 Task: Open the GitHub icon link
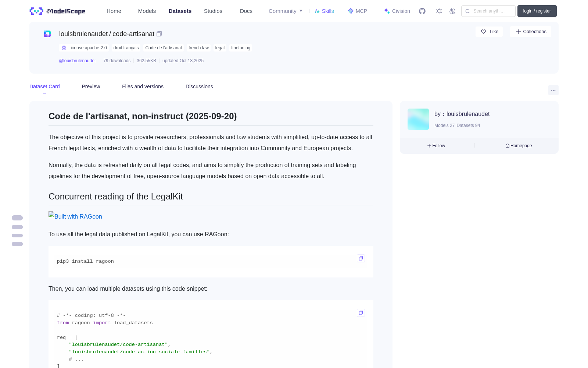pyautogui.click(x=422, y=11)
